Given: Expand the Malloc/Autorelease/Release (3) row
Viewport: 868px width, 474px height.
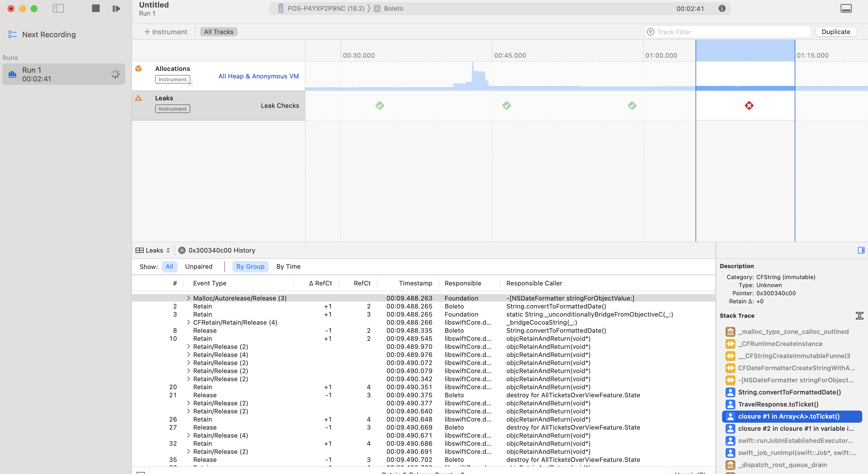Looking at the screenshot, I should coord(188,298).
